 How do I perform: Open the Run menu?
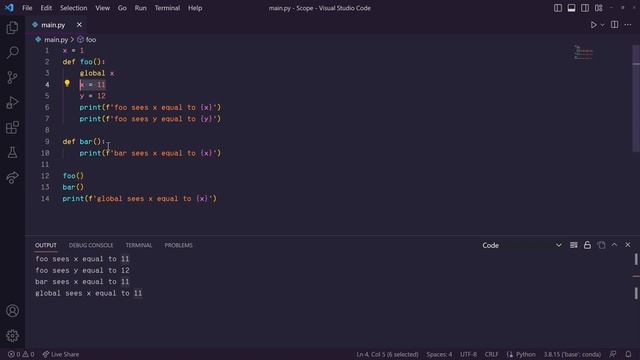(140, 8)
